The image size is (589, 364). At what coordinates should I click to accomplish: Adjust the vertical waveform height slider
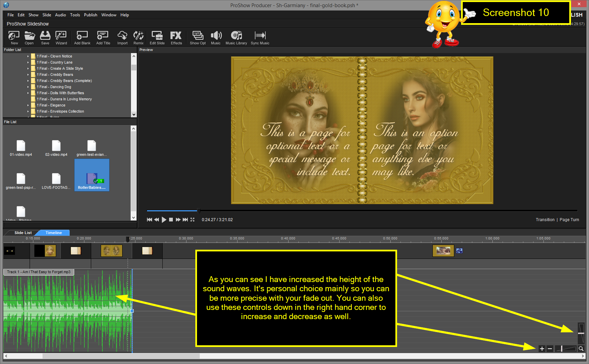pos(581,333)
